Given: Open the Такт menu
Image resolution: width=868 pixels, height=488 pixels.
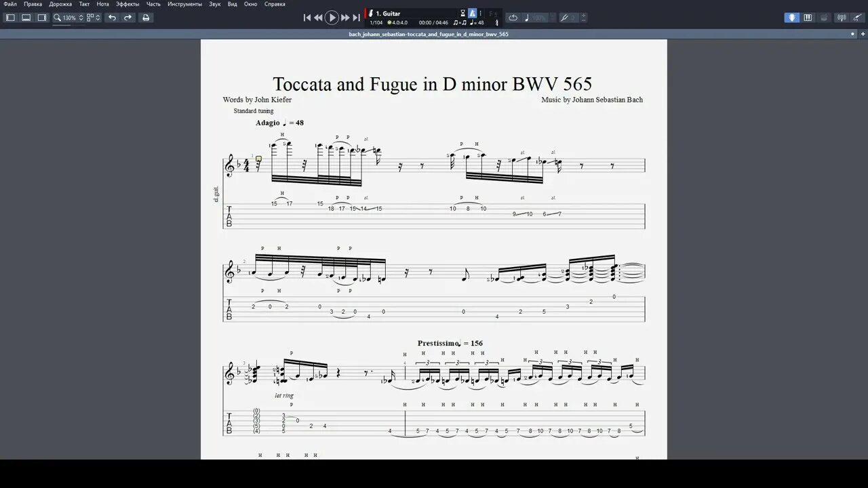Looking at the screenshot, I should (x=84, y=4).
